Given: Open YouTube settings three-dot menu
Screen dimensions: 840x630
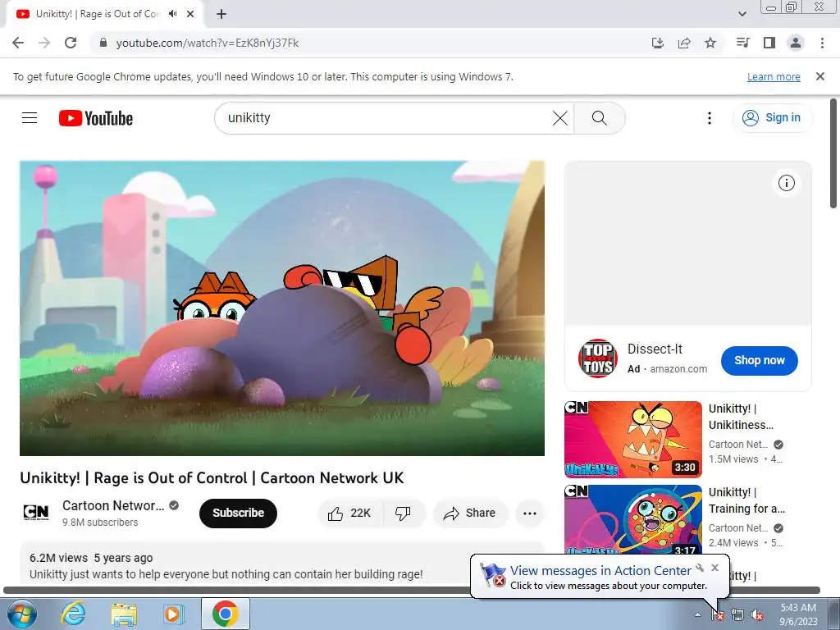Looking at the screenshot, I should 710,118.
